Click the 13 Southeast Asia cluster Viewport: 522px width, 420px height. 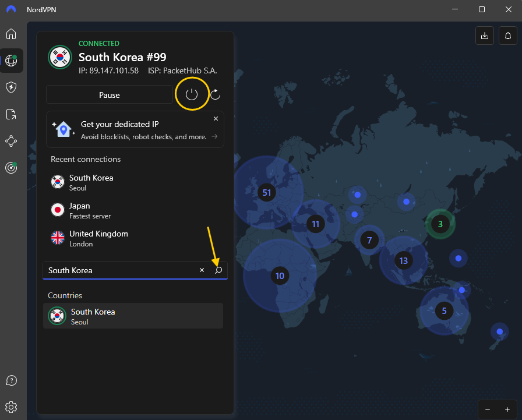[404, 260]
